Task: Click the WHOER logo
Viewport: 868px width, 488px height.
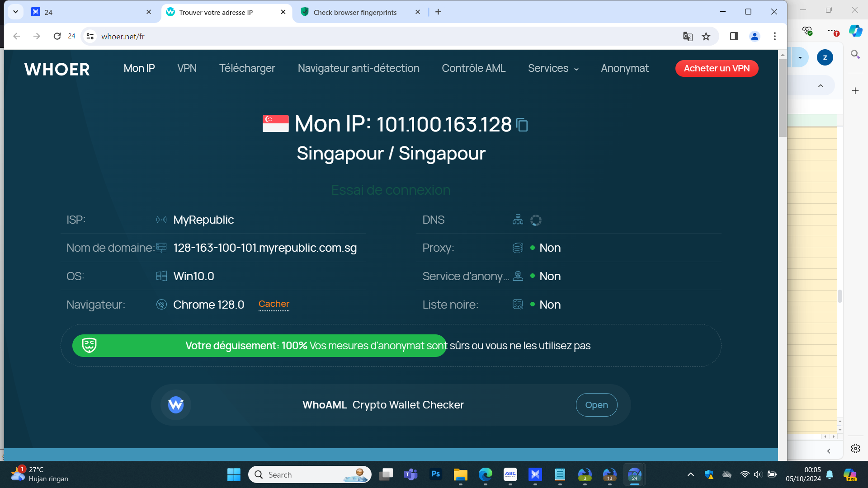Action: coord(57,69)
